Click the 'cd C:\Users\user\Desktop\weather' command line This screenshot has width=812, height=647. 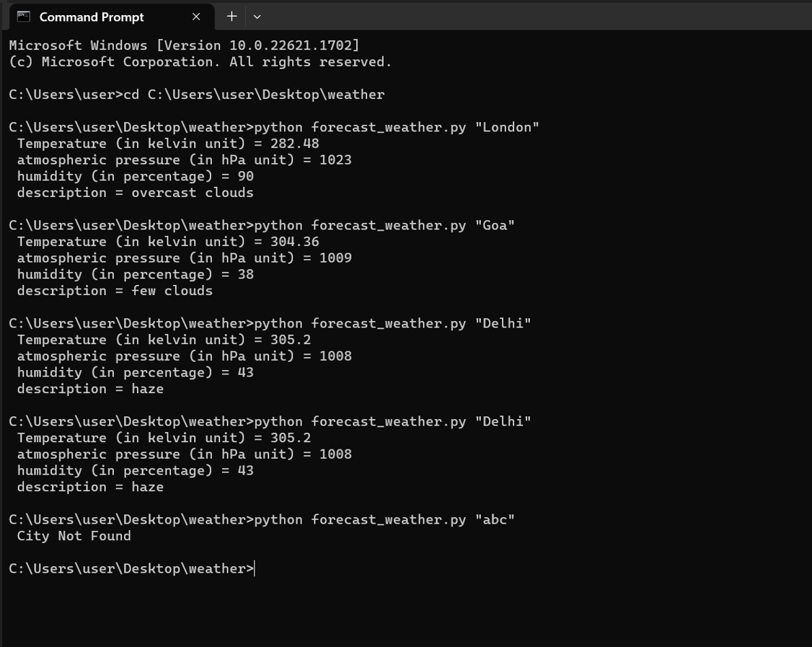pos(195,94)
